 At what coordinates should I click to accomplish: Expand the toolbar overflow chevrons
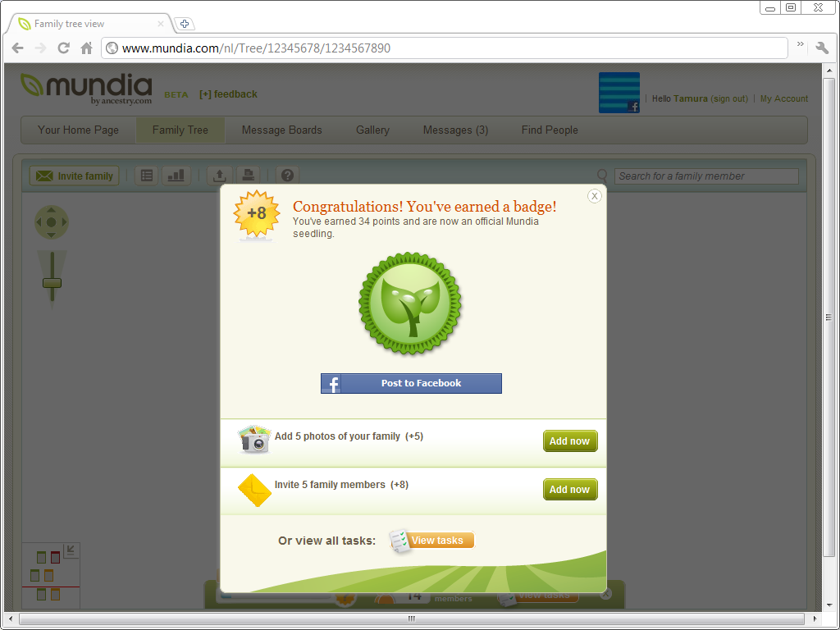coord(801,44)
